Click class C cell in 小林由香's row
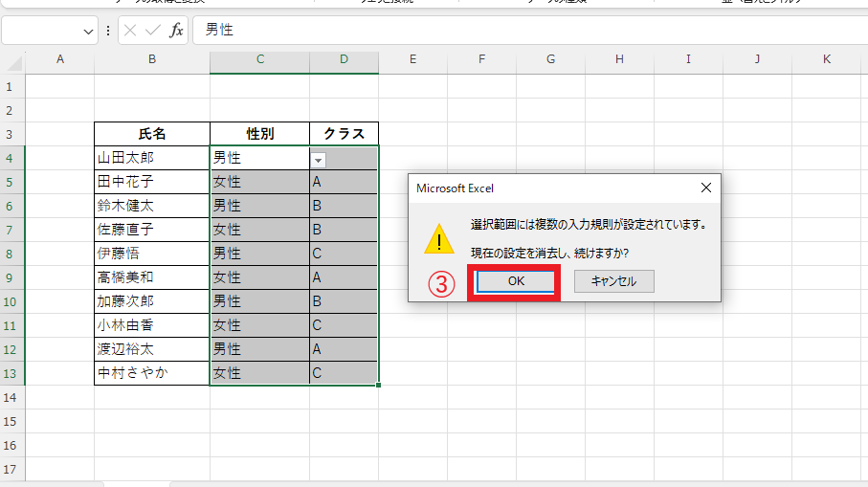Image resolution: width=868 pixels, height=487 pixels. pyautogui.click(x=345, y=325)
